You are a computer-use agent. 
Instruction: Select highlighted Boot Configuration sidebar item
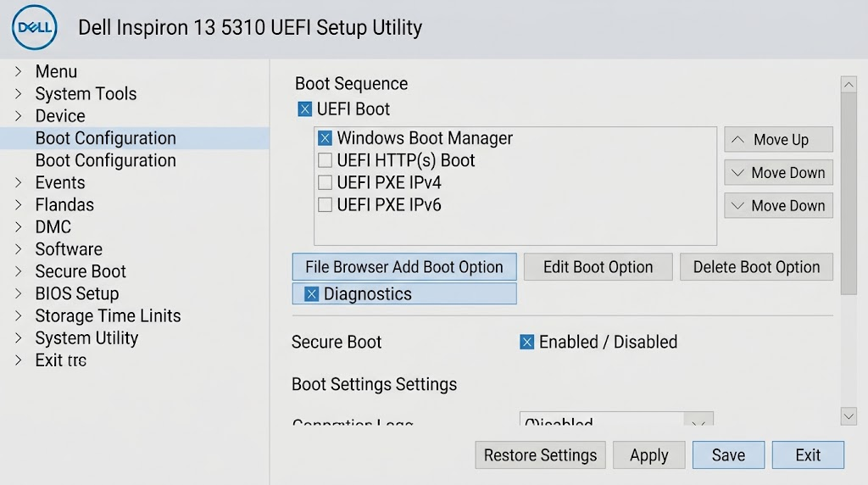[x=135, y=138]
